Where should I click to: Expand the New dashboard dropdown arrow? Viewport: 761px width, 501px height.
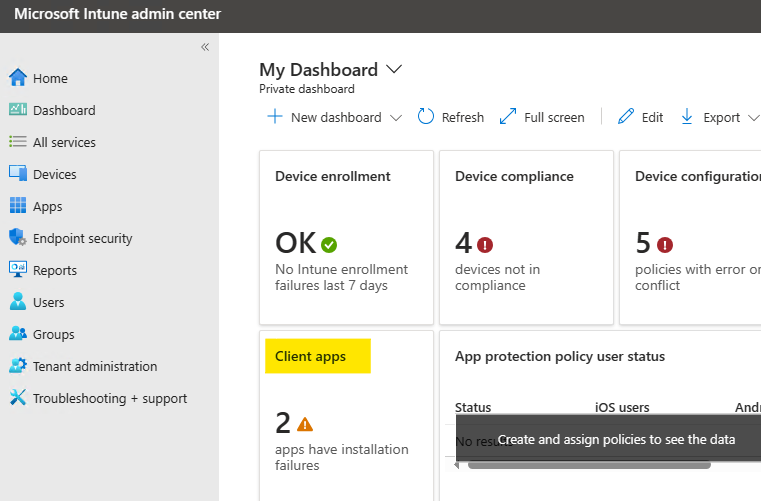pos(396,117)
